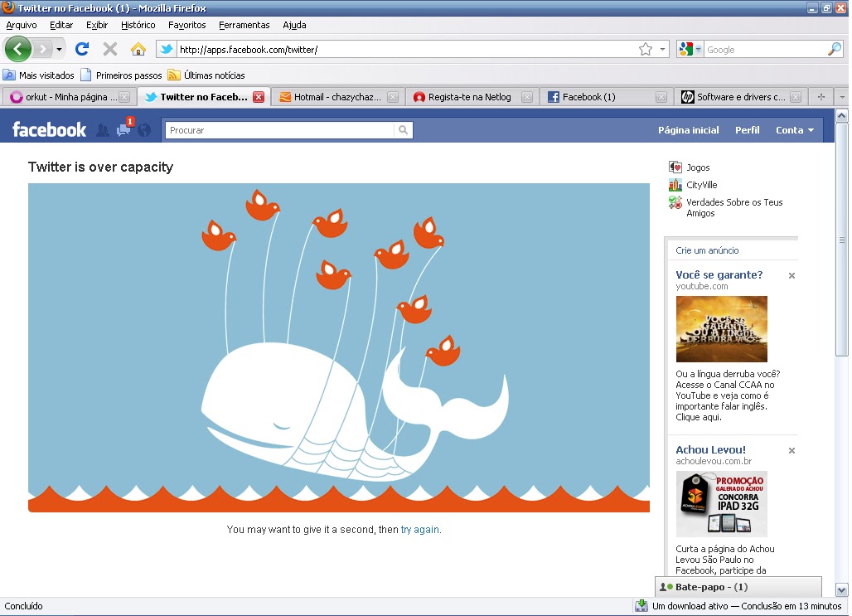Viewport: 852px width, 616px height.
Task: Click the page scrollbar down arrow
Action: (842, 590)
